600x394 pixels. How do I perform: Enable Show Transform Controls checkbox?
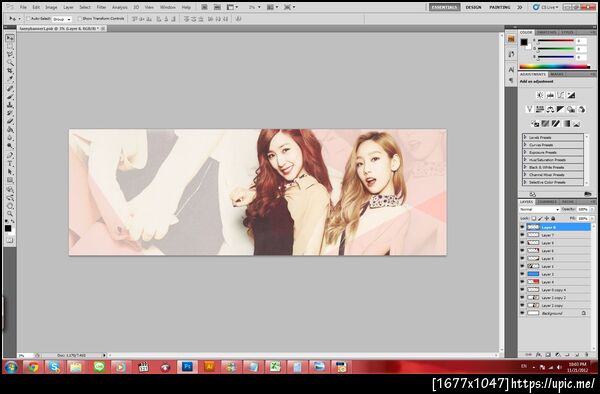(x=80, y=18)
